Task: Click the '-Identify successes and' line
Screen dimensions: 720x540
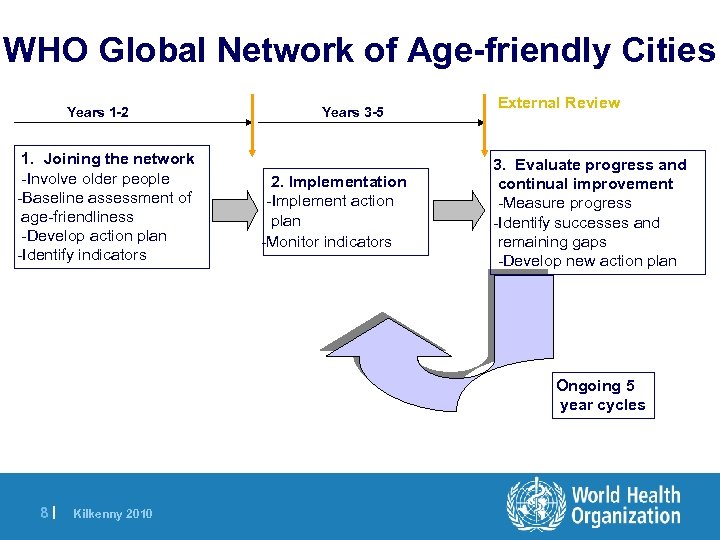Action: pos(577,223)
